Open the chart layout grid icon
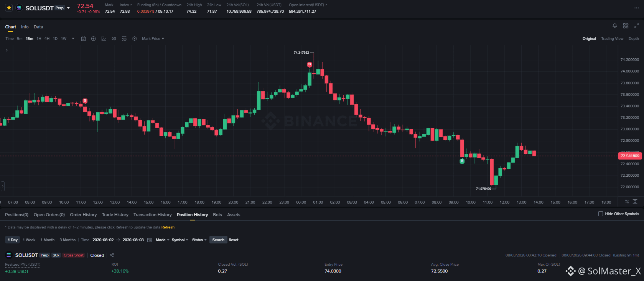The image size is (644, 281). (626, 26)
